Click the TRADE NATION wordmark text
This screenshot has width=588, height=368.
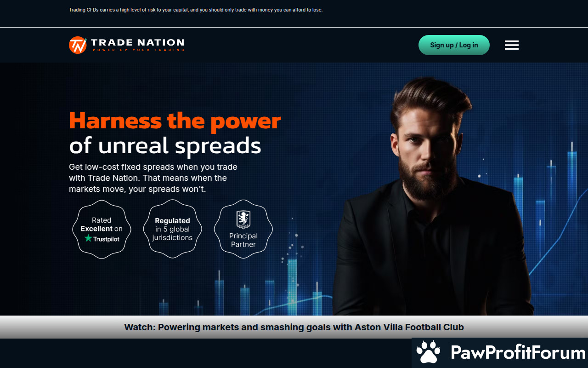click(x=137, y=42)
